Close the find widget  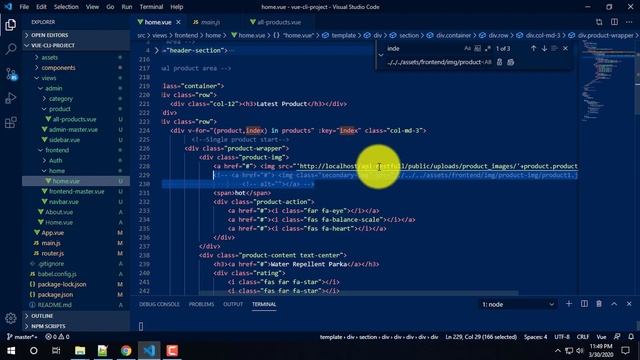[565, 49]
